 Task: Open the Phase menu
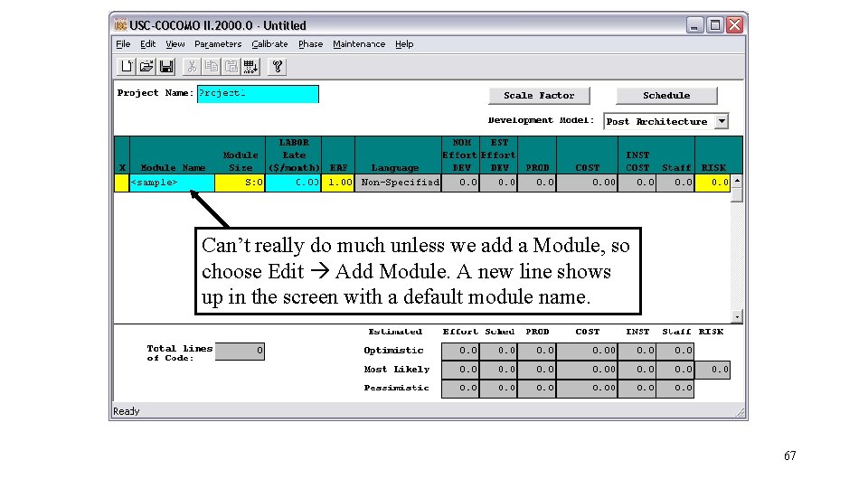[x=310, y=44]
